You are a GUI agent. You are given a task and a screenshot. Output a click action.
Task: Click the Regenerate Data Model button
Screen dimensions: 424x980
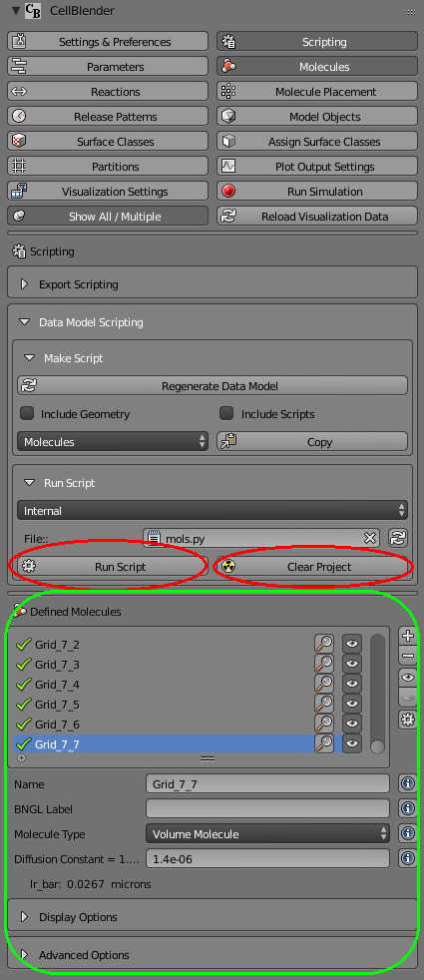(212, 385)
